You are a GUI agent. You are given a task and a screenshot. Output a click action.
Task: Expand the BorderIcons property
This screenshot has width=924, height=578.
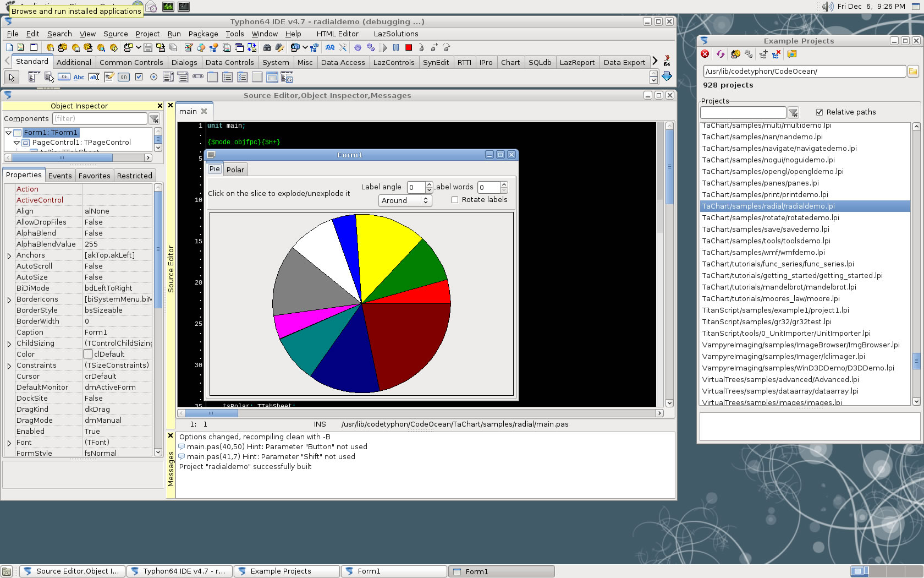[9, 299]
